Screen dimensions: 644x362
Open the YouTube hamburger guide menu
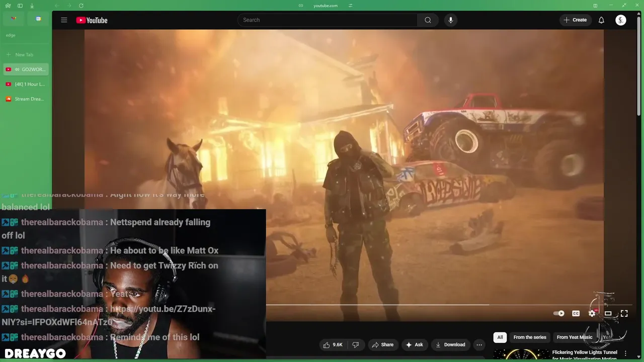[64, 20]
